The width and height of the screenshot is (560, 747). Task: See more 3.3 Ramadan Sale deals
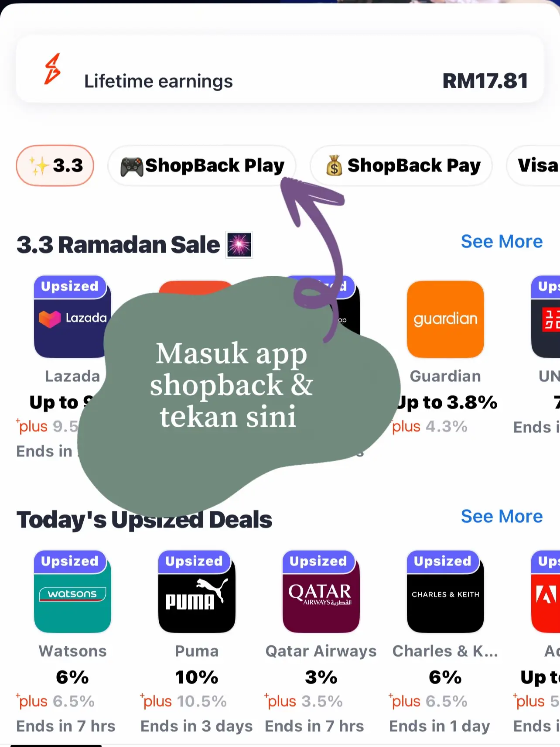click(502, 241)
